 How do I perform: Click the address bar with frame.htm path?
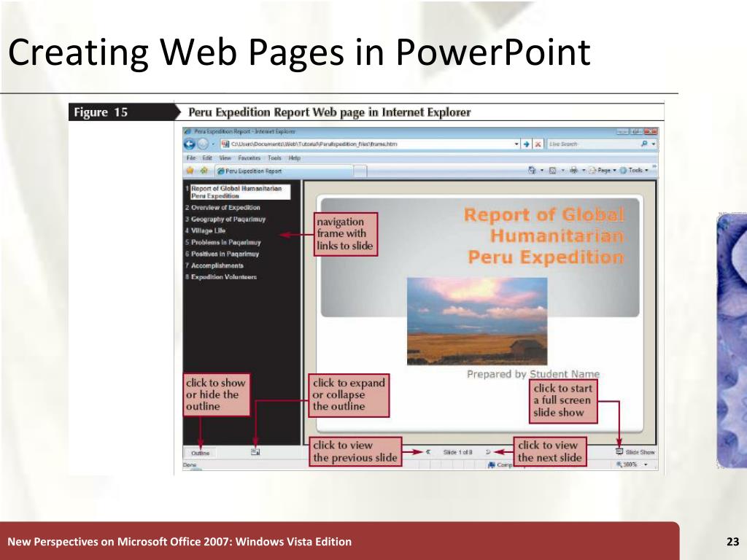click(x=371, y=144)
